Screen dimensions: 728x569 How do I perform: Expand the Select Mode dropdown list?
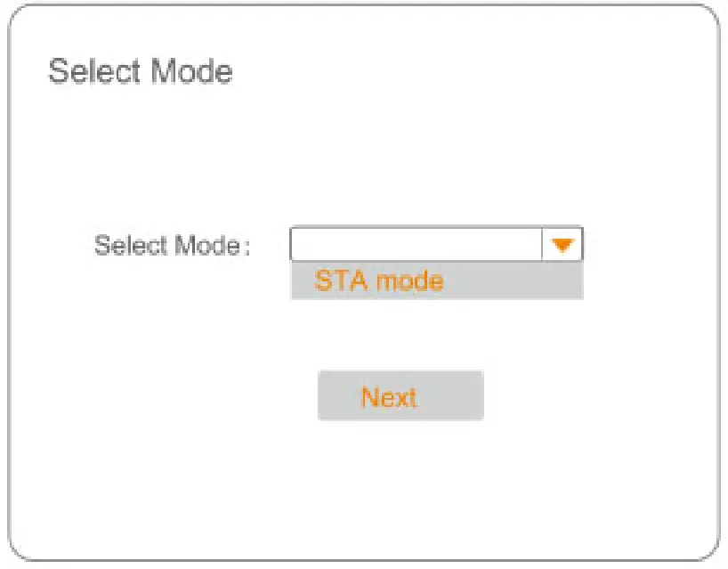pyautogui.click(x=562, y=244)
